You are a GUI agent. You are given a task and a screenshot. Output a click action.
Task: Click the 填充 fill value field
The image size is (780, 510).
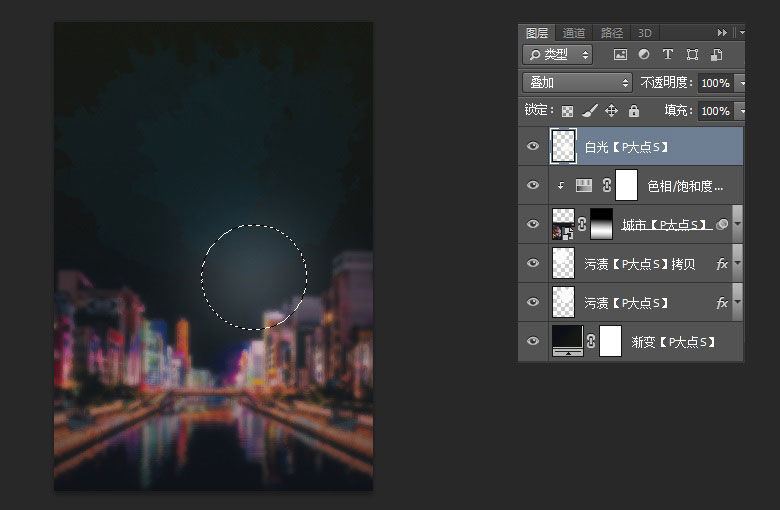(714, 111)
